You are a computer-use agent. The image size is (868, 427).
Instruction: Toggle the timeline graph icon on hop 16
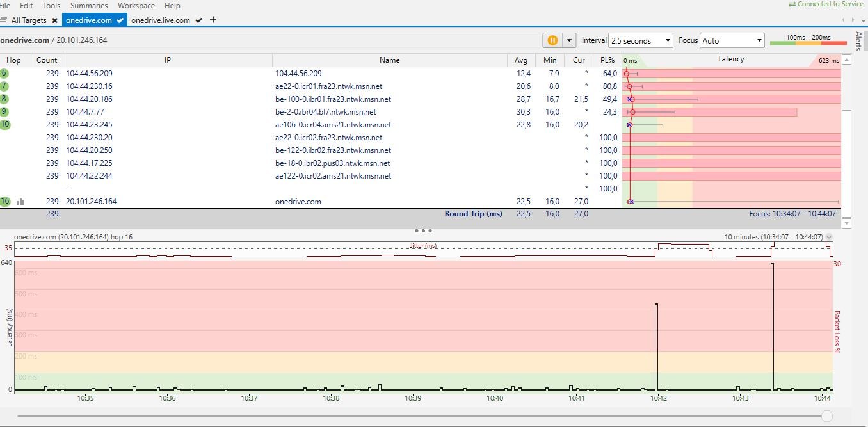[20, 202]
